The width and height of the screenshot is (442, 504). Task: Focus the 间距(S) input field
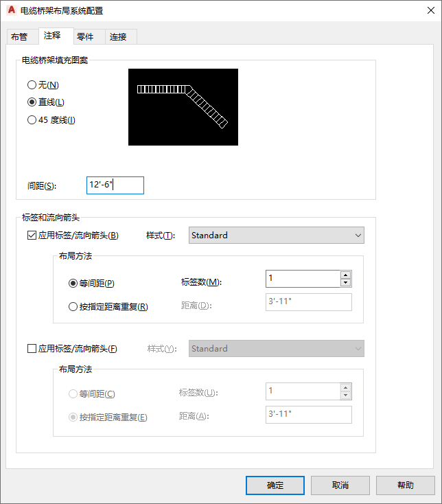point(115,185)
